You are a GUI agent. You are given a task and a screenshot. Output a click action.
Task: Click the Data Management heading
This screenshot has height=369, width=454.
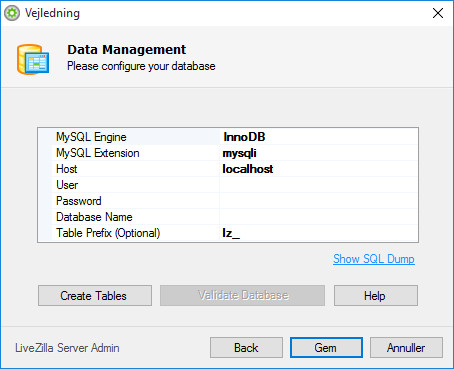[x=127, y=50]
